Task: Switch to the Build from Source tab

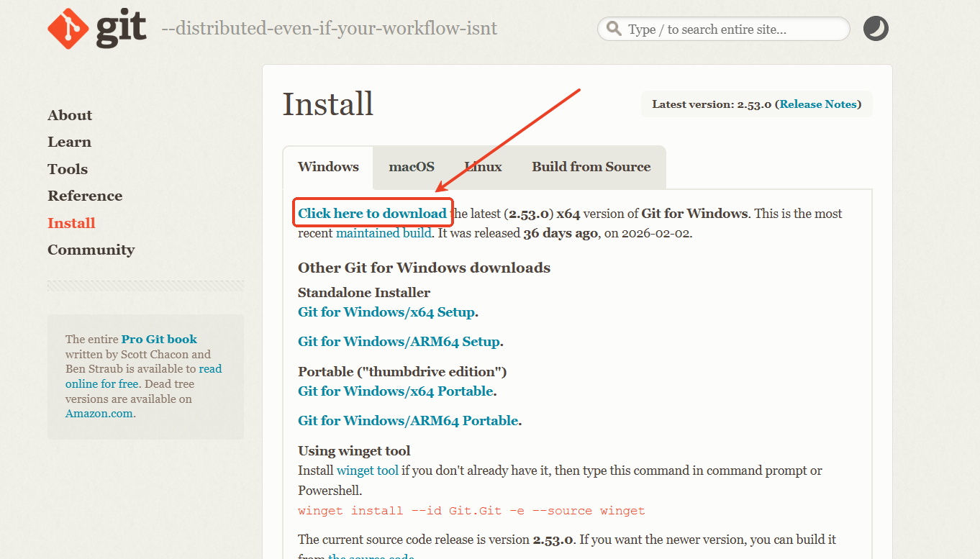Action: tap(591, 167)
